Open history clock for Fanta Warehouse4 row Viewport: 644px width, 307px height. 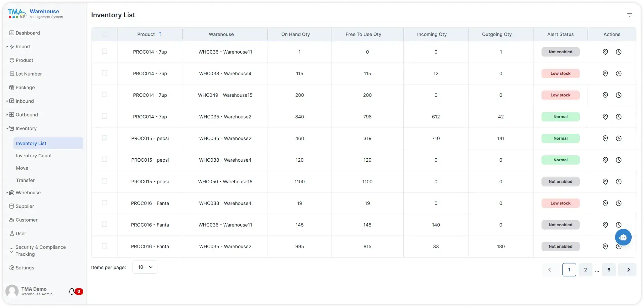618,203
